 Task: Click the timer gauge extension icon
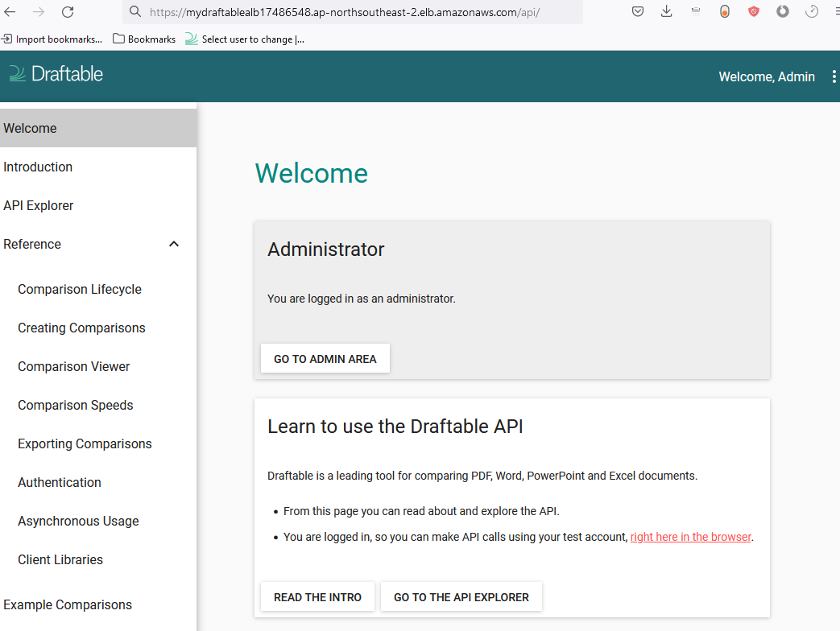[812, 11]
